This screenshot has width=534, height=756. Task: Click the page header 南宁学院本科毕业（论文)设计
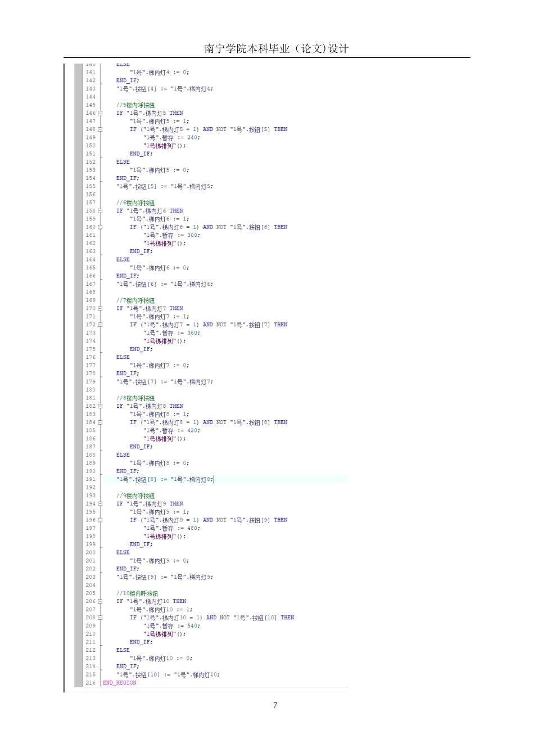click(277, 49)
